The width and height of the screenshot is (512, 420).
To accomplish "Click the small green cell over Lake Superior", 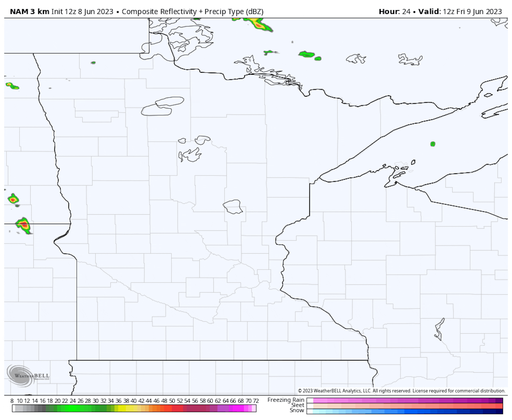I will click(433, 144).
